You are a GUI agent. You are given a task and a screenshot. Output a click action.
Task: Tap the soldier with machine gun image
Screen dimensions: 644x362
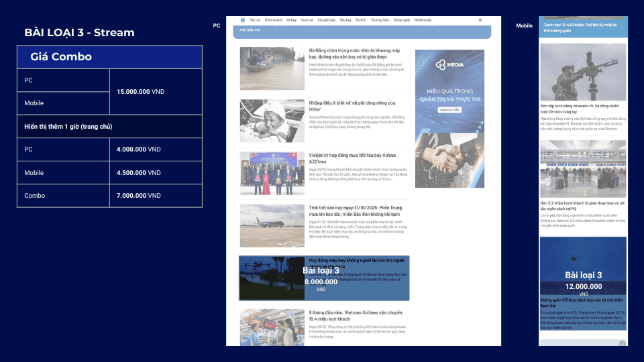[x=583, y=72]
